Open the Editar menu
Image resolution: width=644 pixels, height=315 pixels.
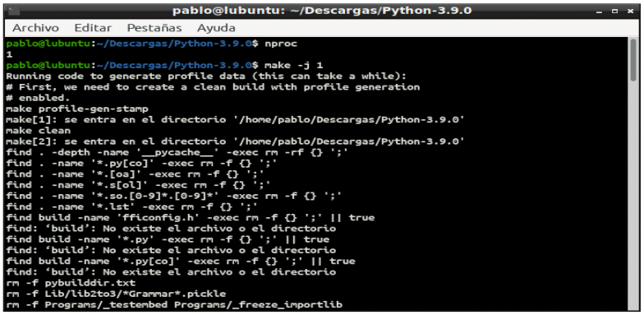pyautogui.click(x=93, y=28)
